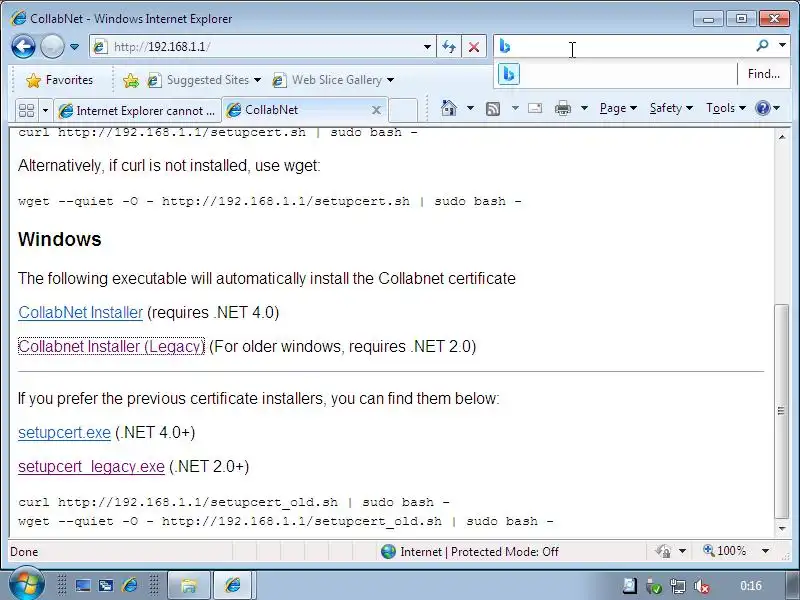Expand the zoom level dropdown arrow
The height and width of the screenshot is (600, 800).
[765, 551]
